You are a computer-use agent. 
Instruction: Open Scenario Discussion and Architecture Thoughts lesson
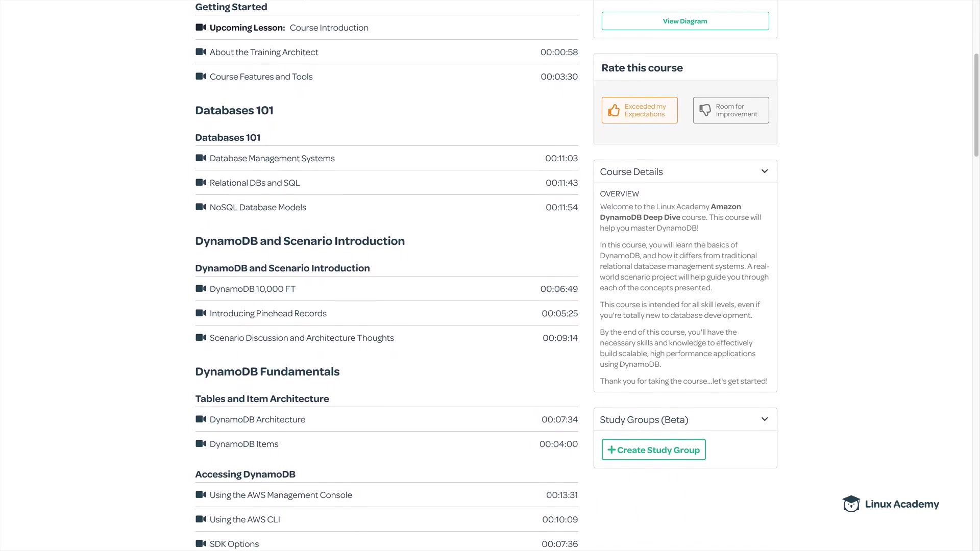click(302, 338)
